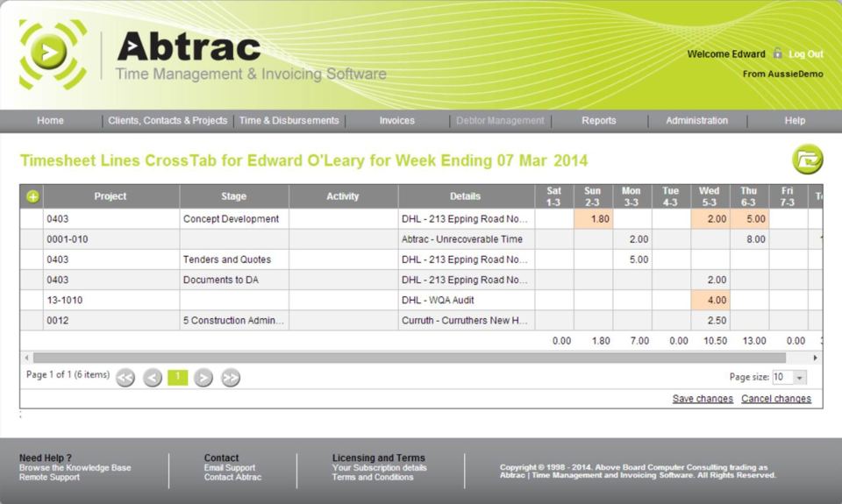Open the Page size dropdown
The height and width of the screenshot is (504, 842).
[x=800, y=378]
